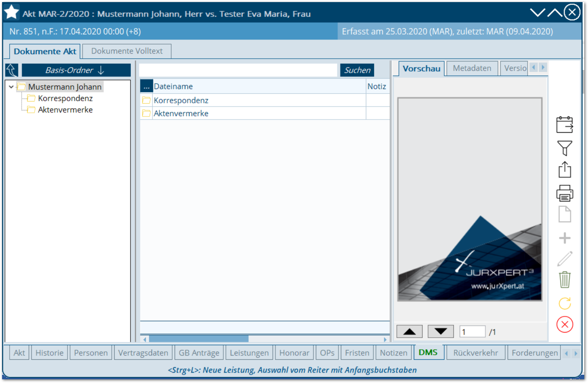
Task: Click the upward chevron in the title bar
Action: pos(555,12)
